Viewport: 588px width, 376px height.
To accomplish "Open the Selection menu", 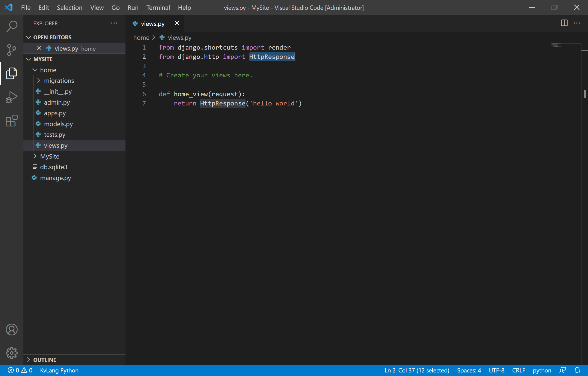I will (69, 8).
